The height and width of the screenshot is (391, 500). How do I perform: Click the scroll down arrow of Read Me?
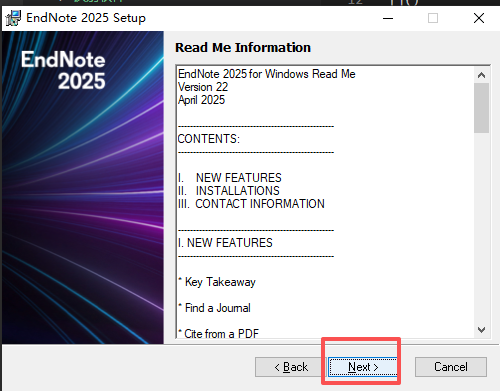(x=481, y=330)
